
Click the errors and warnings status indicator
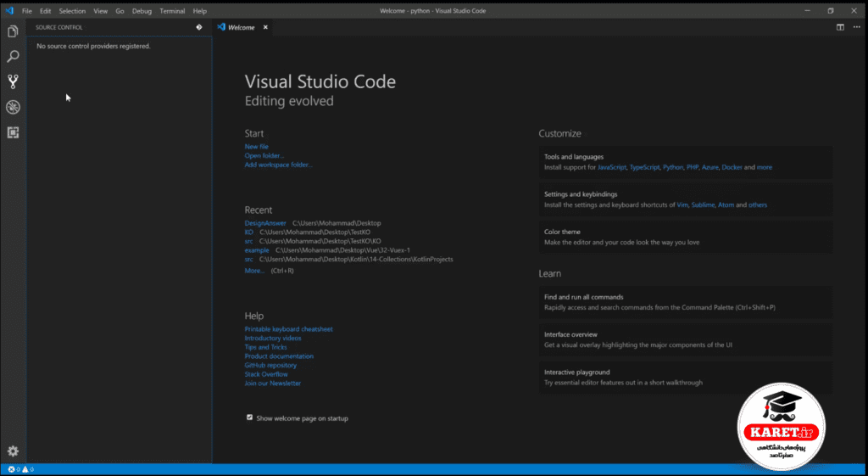click(x=20, y=469)
